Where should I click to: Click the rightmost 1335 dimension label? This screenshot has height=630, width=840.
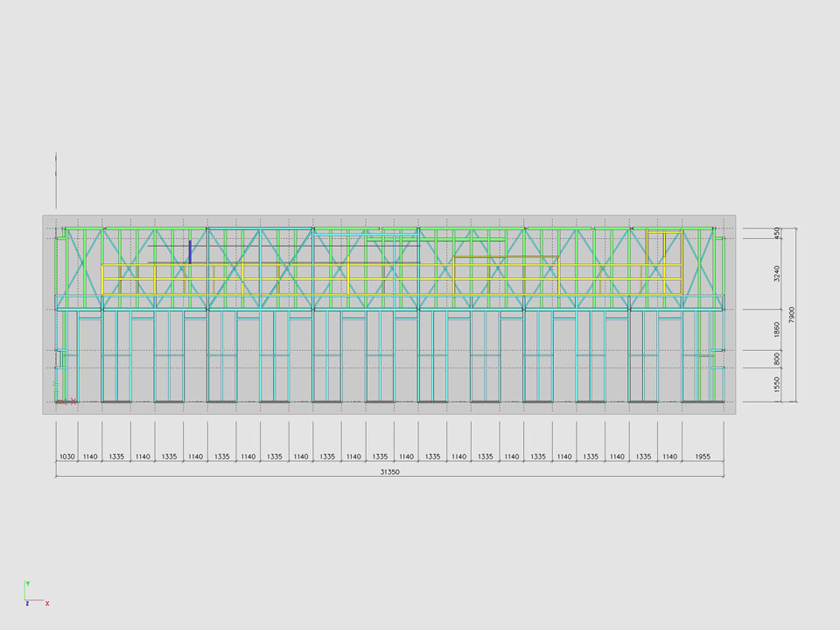[x=643, y=456]
